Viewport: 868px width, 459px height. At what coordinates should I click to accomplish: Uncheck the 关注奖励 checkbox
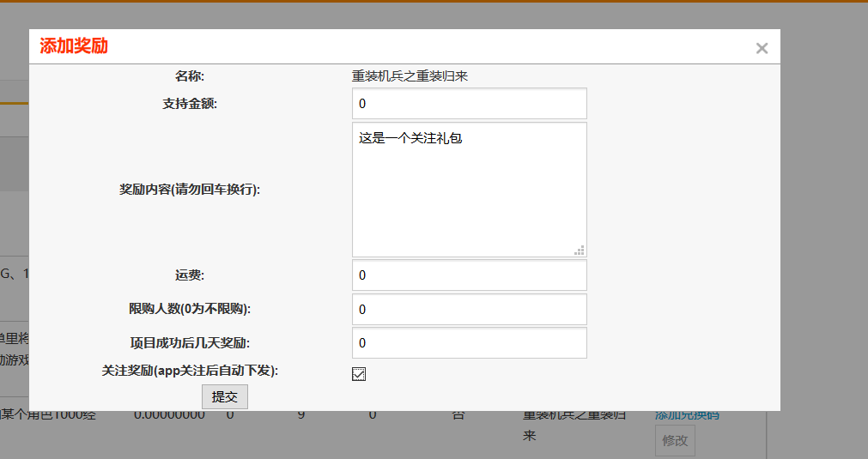(359, 374)
